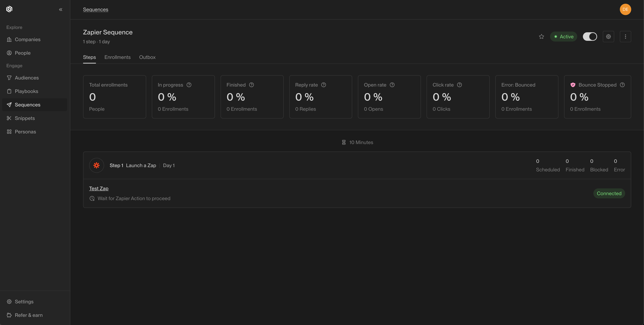Click the Zapier icon on Step 1
This screenshot has height=325, width=644.
pos(96,165)
